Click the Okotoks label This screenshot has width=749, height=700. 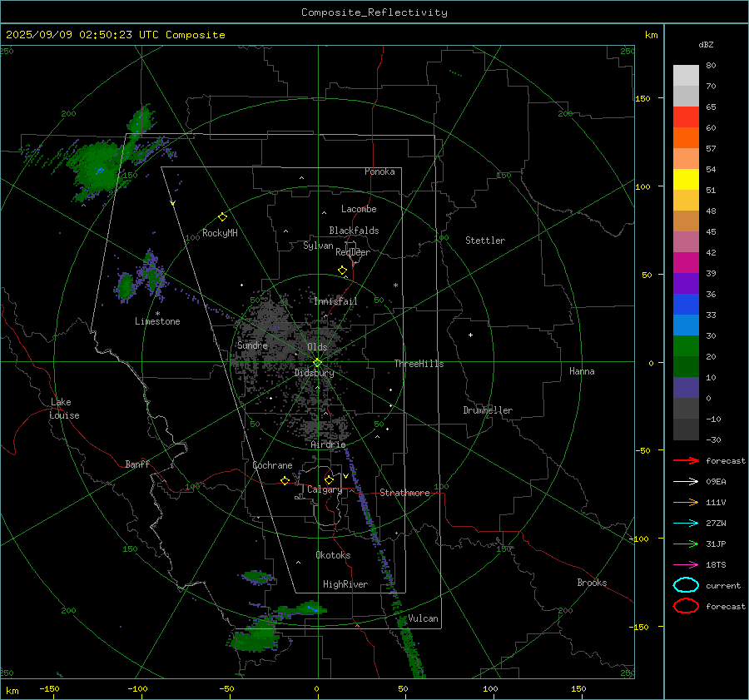click(x=333, y=555)
